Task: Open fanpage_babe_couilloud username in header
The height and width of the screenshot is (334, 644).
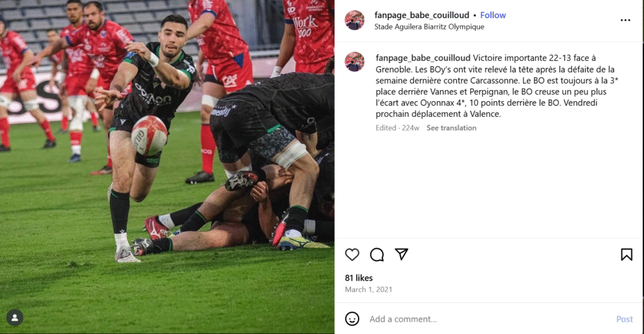Action: (x=421, y=15)
